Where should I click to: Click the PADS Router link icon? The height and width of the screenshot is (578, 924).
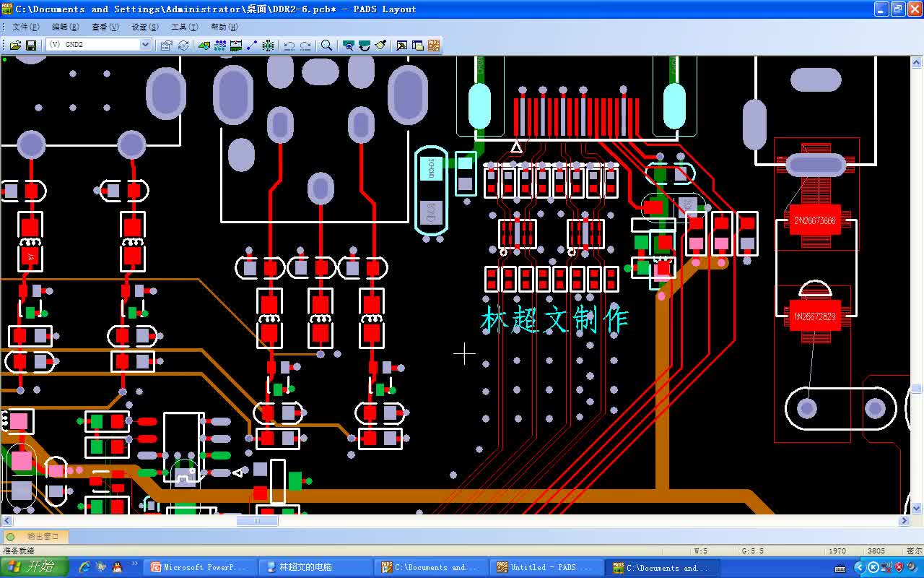pyautogui.click(x=433, y=45)
